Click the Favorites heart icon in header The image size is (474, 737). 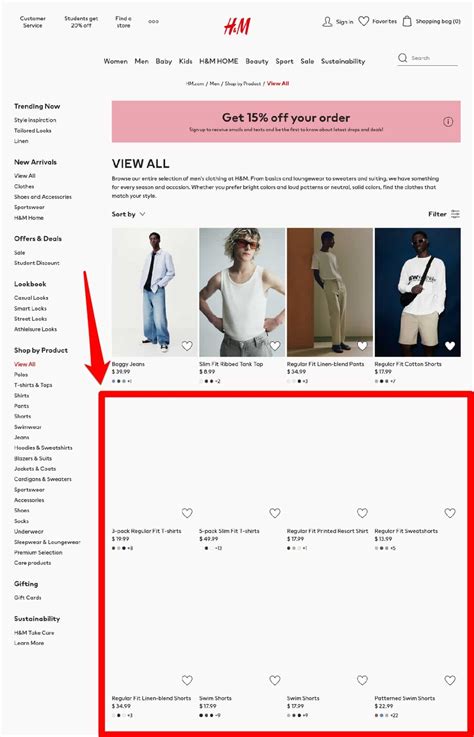click(x=363, y=21)
